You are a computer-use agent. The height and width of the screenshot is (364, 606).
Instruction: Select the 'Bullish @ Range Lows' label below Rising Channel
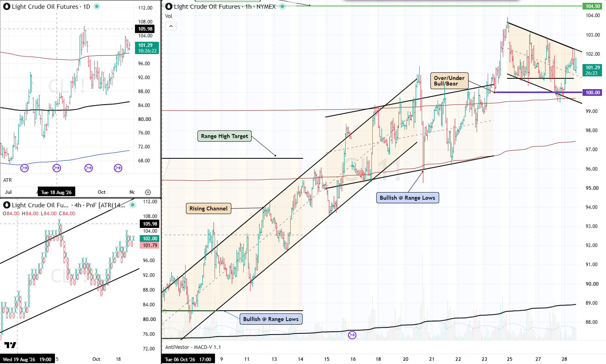[271, 319]
